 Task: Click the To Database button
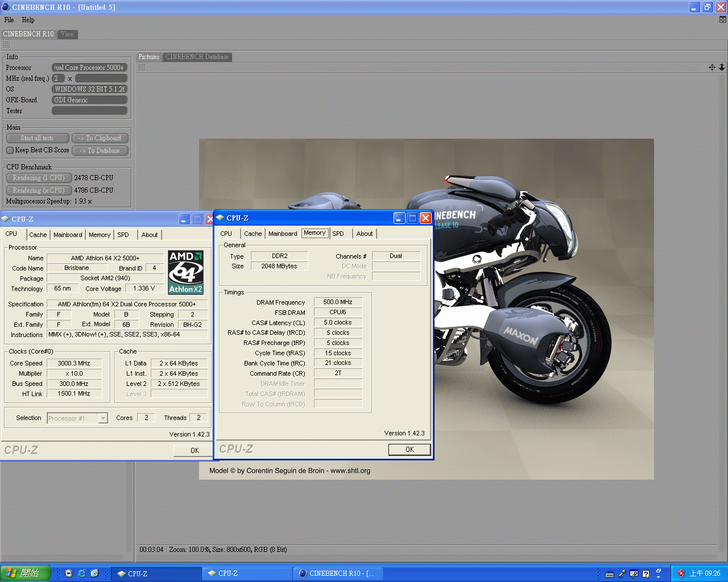pos(100,151)
